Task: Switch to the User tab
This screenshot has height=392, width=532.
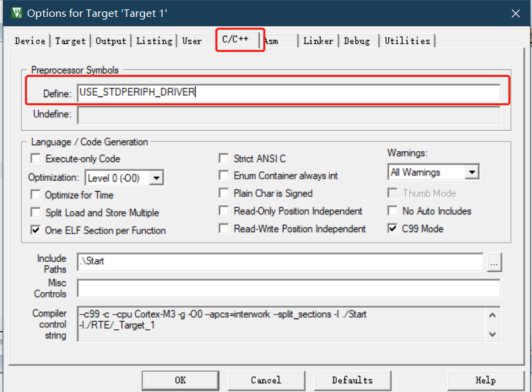Action: coord(192,41)
